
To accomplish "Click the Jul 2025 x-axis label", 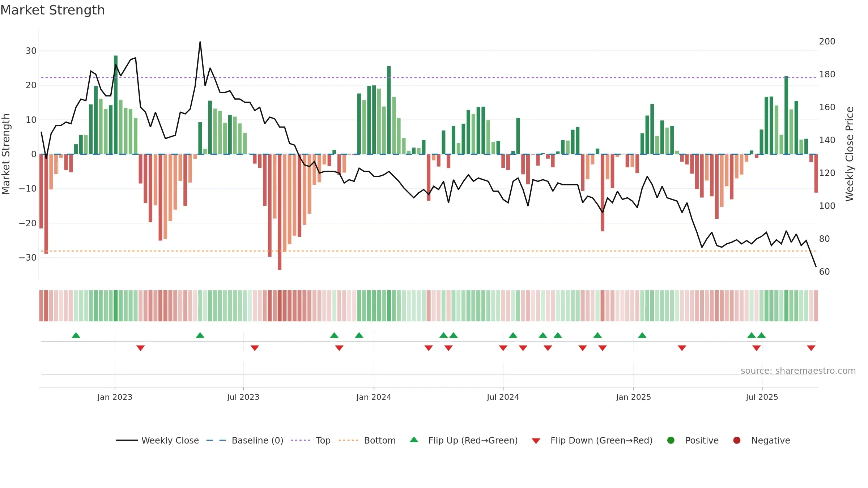I will (762, 397).
